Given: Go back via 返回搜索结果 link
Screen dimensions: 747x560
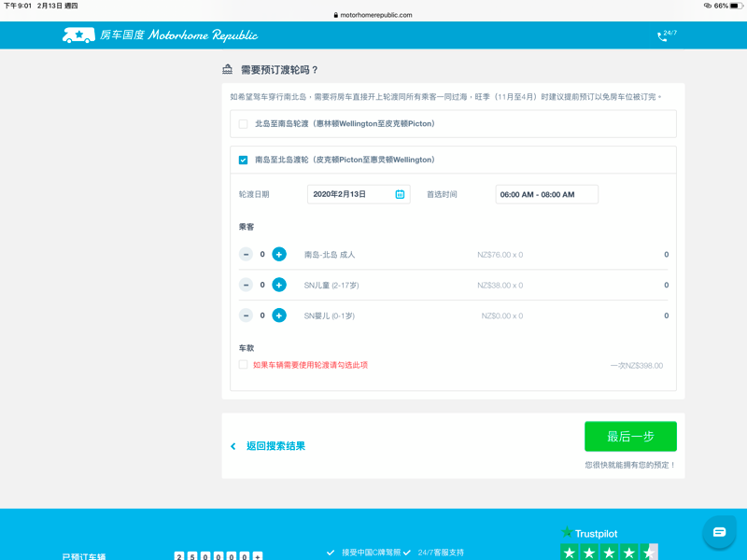Looking at the screenshot, I should point(275,446).
